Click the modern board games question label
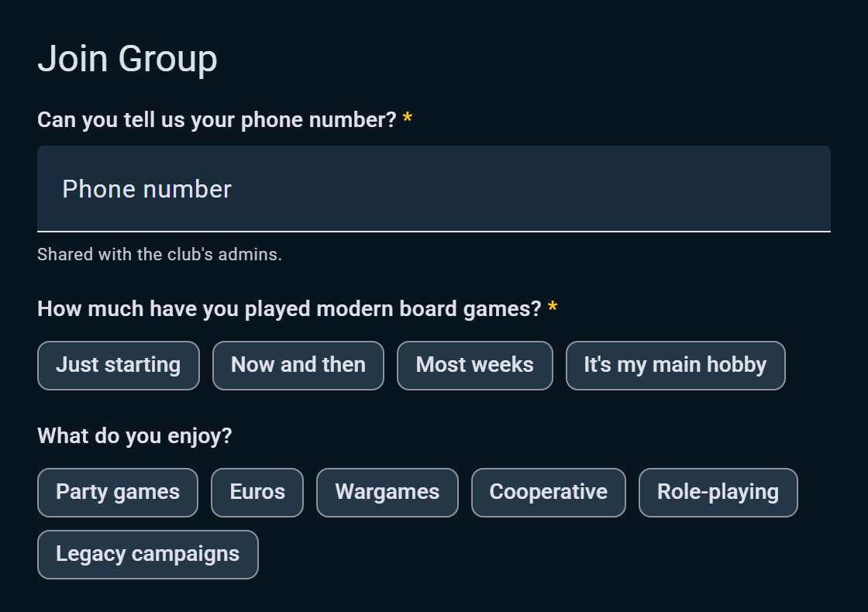The height and width of the screenshot is (612, 868). [289, 309]
